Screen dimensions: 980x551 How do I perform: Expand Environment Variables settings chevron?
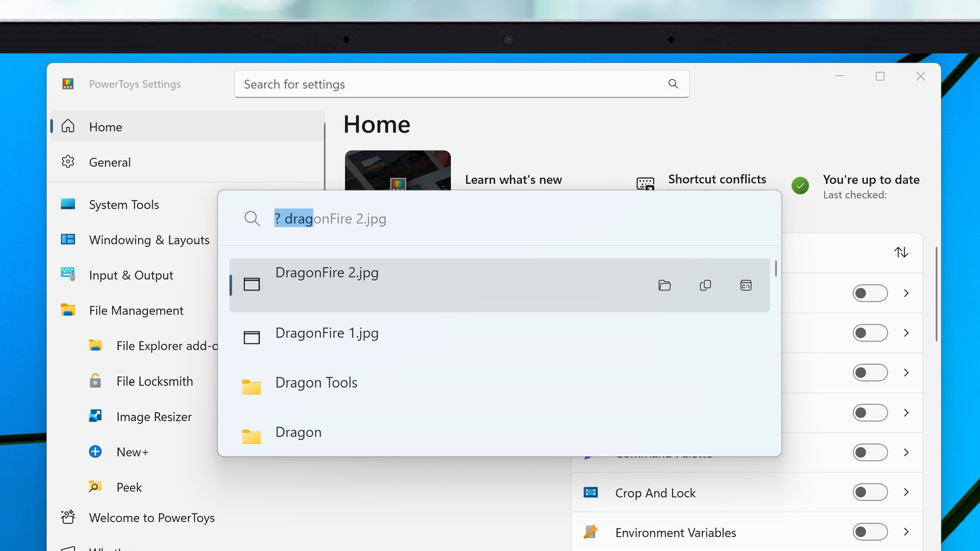point(906,532)
